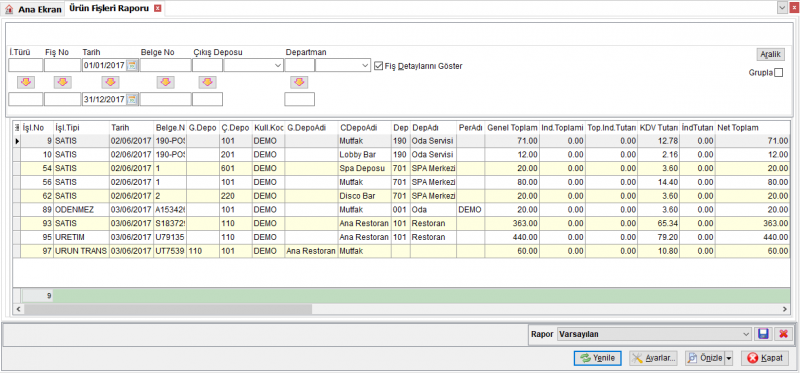Open the start date calendar picker
Screen dimensions: 800x373
pyautogui.click(x=133, y=65)
